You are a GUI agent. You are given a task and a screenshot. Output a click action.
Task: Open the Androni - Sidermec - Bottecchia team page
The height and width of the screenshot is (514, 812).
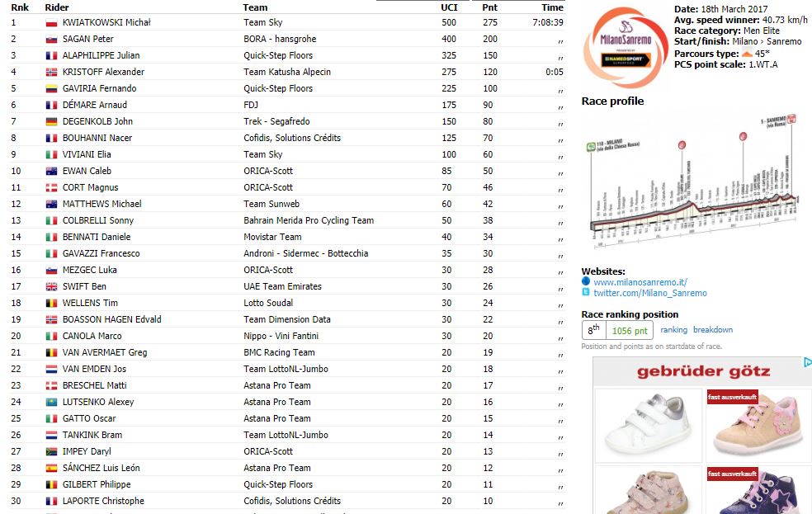pyautogui.click(x=306, y=253)
